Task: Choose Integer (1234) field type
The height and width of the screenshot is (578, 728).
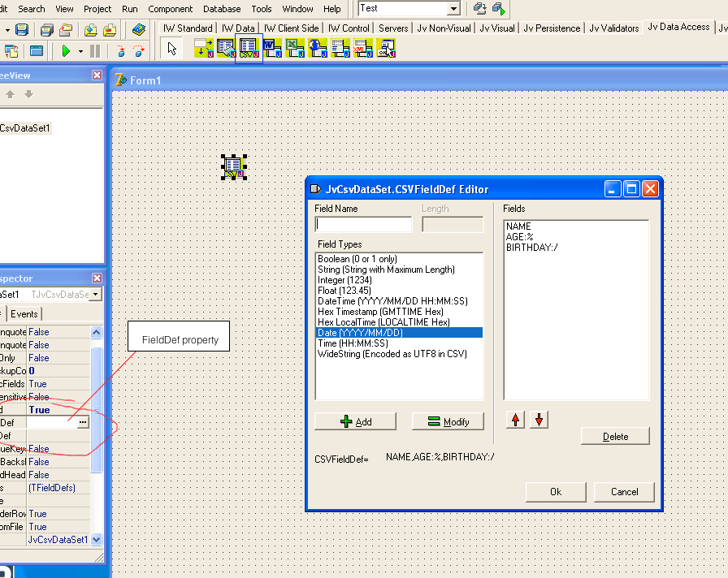Action: pyautogui.click(x=344, y=280)
